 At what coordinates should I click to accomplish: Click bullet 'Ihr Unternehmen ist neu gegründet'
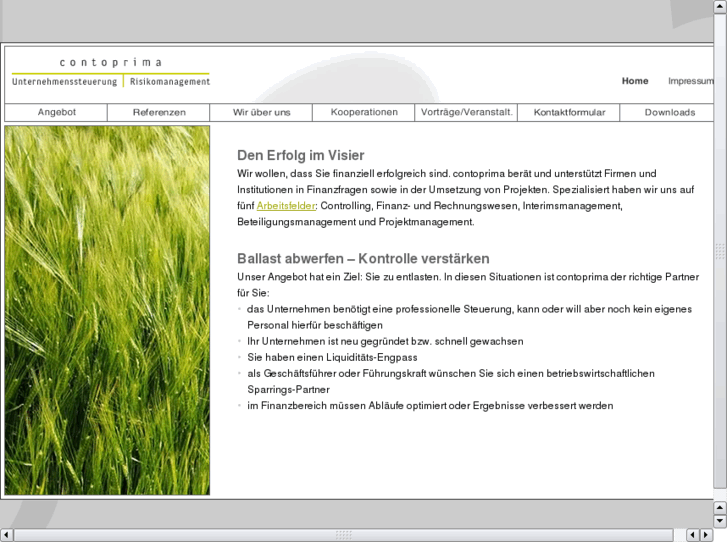tap(385, 341)
